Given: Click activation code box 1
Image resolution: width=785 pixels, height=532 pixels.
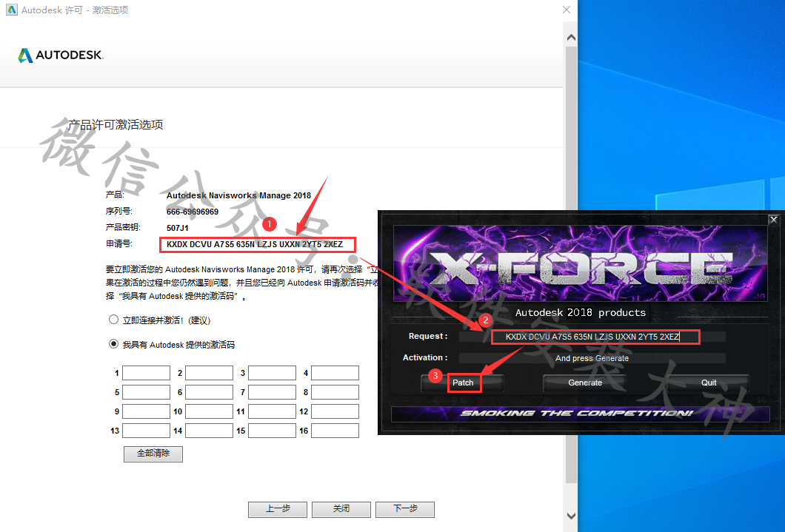Looking at the screenshot, I should (146, 373).
